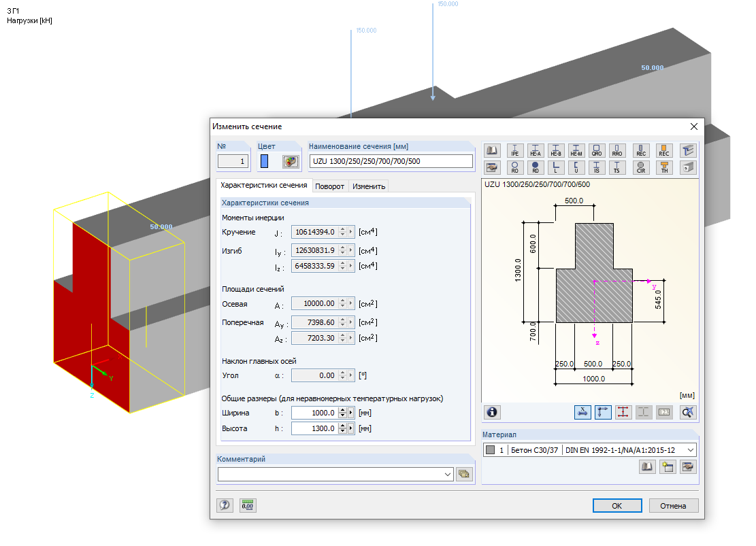Toggle stress points display in preview
This screenshot has width=756, height=546.
(x=623, y=412)
